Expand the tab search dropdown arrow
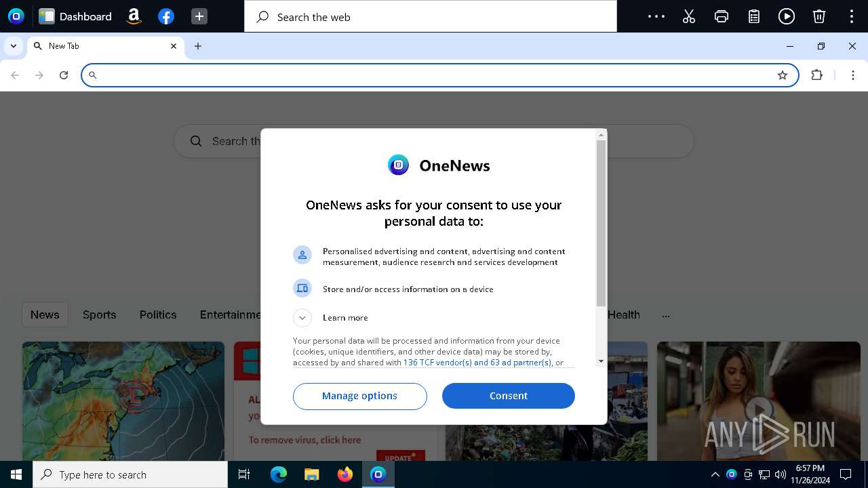Viewport: 868px width, 488px height. click(x=14, y=46)
